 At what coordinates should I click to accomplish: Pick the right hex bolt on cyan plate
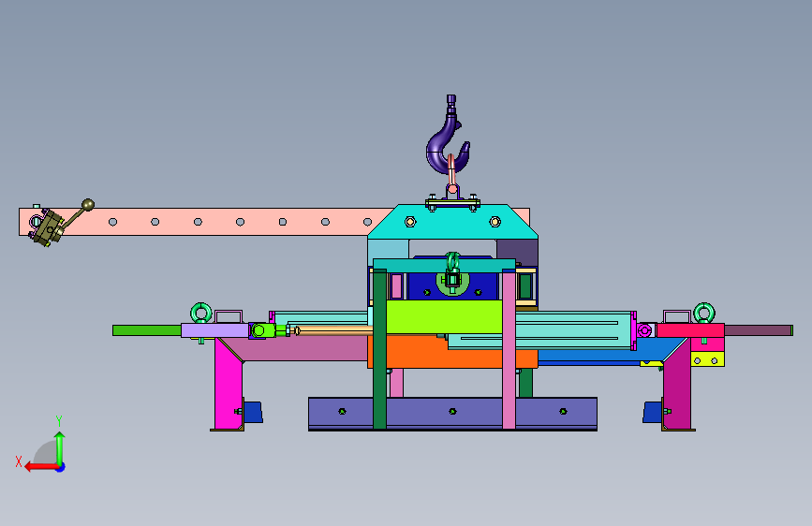pos(495,222)
